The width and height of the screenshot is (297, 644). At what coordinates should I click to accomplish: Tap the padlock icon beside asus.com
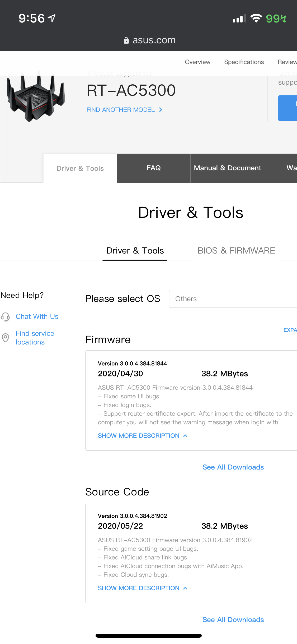tap(126, 40)
